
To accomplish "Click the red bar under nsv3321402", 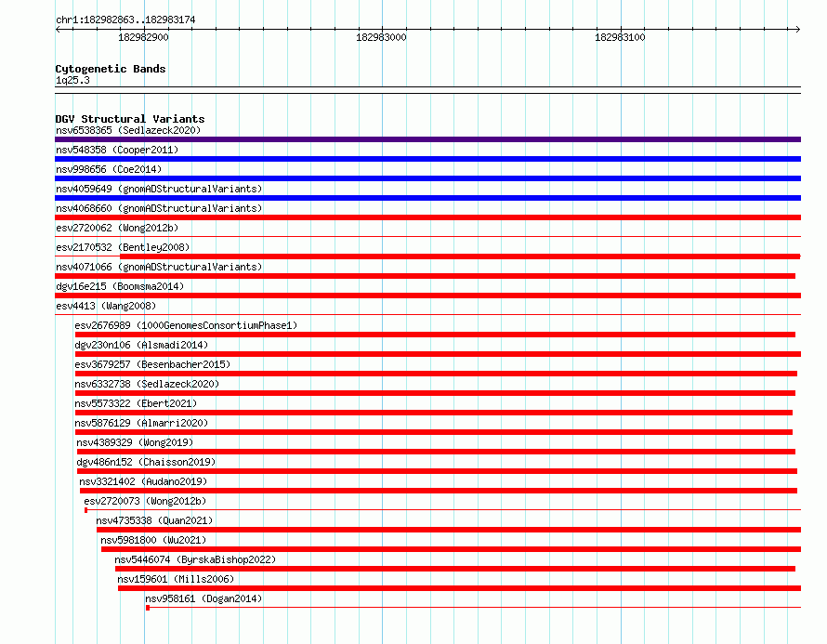I will pos(439,491).
